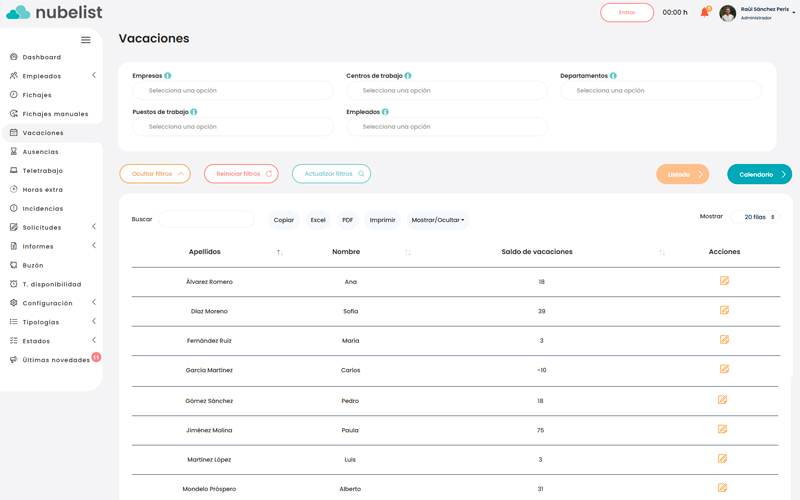This screenshot has height=500, width=800.
Task: Hide filters with Ocultar filtros toggle
Action: point(155,174)
